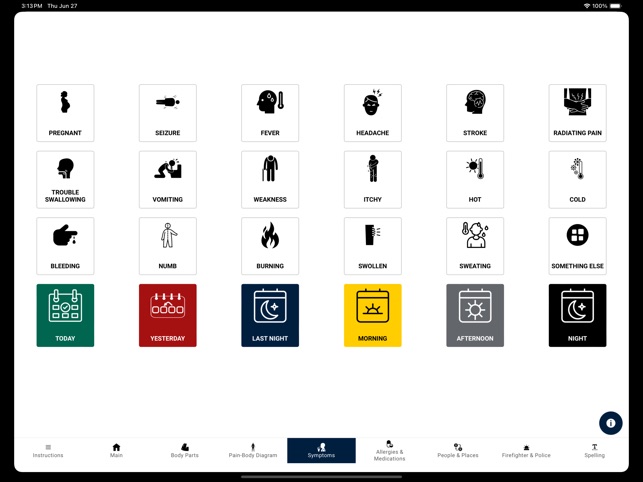Switch to People & Places tab
The height and width of the screenshot is (482, 643).
point(458,451)
